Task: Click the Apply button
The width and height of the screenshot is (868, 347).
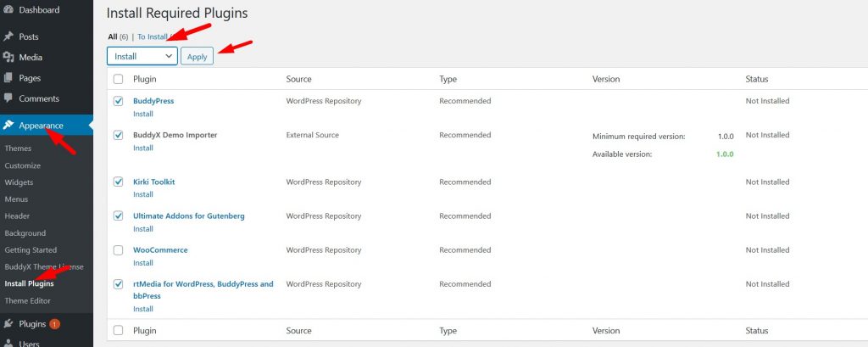Action: pyautogui.click(x=197, y=56)
